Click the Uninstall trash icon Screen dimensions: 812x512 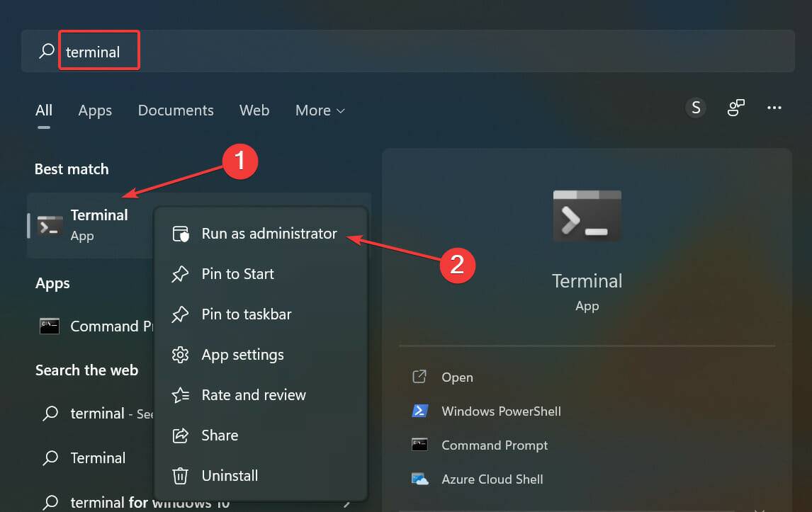pyautogui.click(x=181, y=475)
